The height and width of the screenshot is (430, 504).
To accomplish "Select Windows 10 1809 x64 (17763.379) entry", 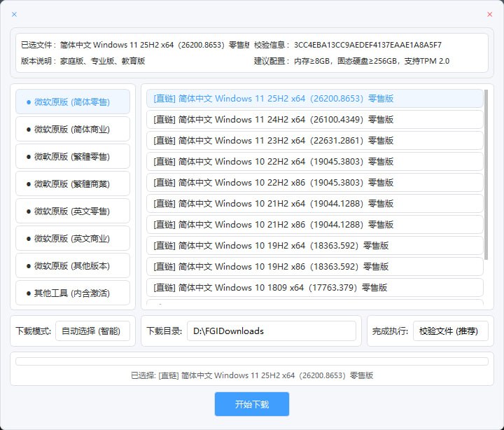I will click(x=315, y=288).
